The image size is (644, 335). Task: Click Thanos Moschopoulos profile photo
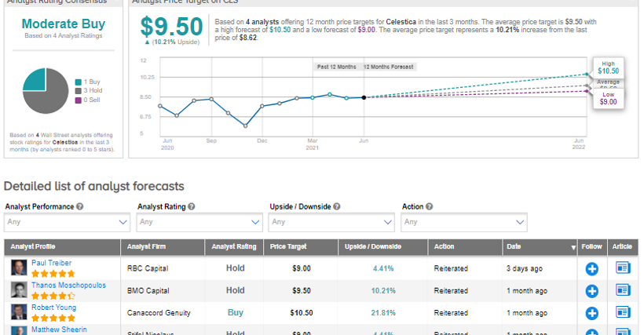point(19,290)
